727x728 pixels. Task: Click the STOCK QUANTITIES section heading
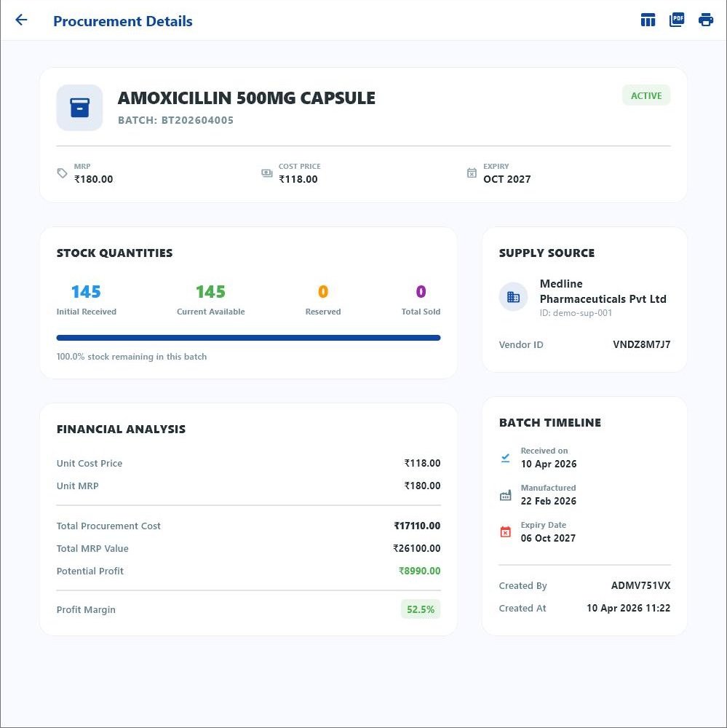point(115,253)
